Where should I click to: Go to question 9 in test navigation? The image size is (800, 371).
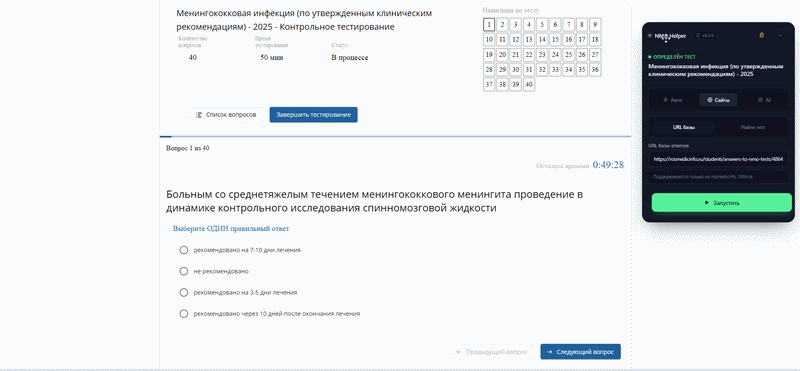595,24
